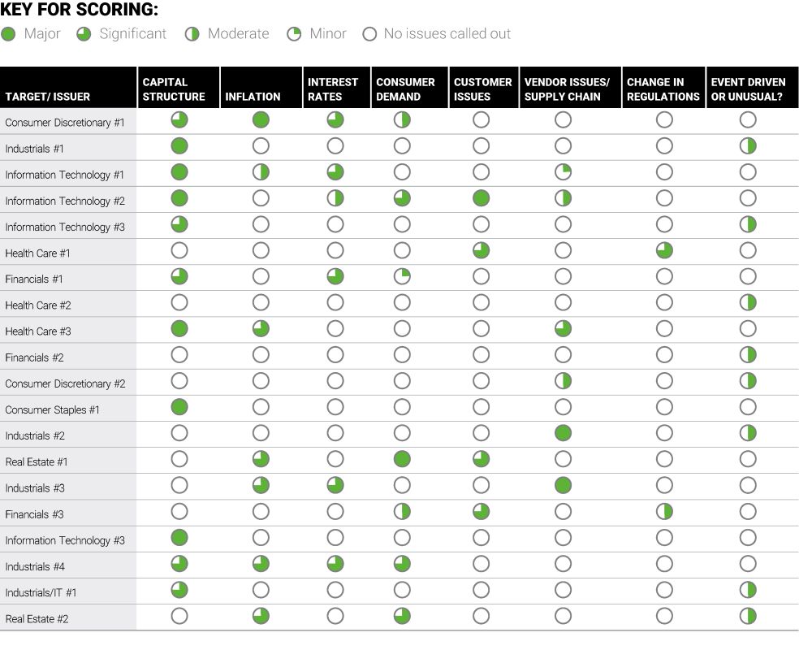Click Consumer Staples #1 Capital Structure circle
This screenshot has width=812, height=650.
[179, 407]
